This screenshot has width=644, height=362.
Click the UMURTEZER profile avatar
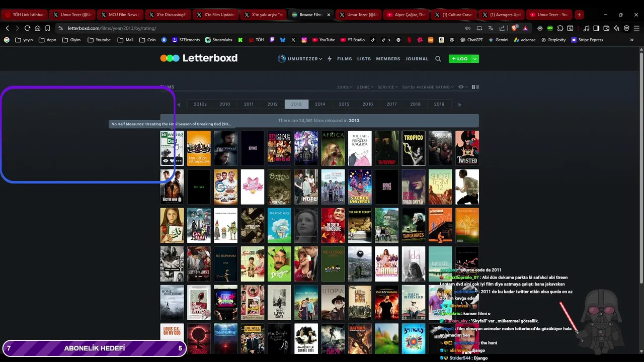282,59
